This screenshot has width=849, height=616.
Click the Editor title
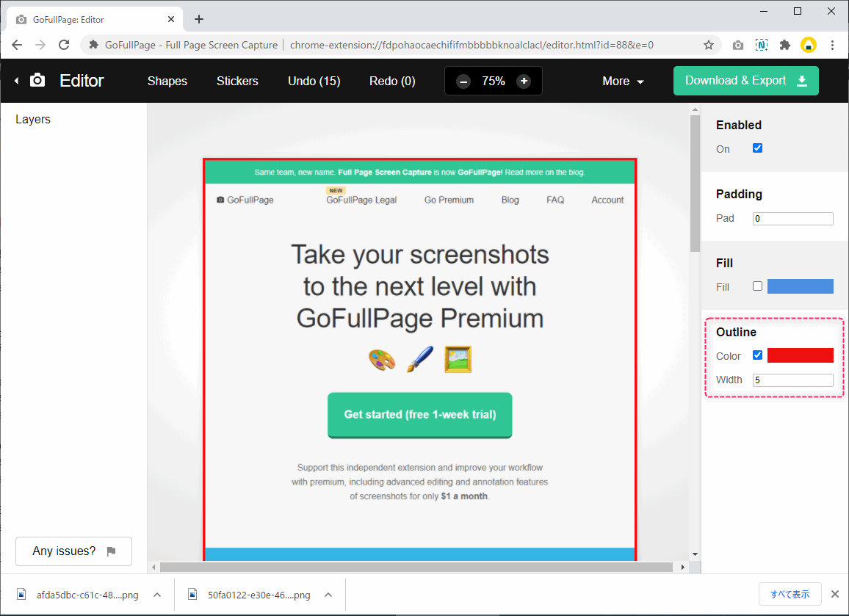coord(82,81)
